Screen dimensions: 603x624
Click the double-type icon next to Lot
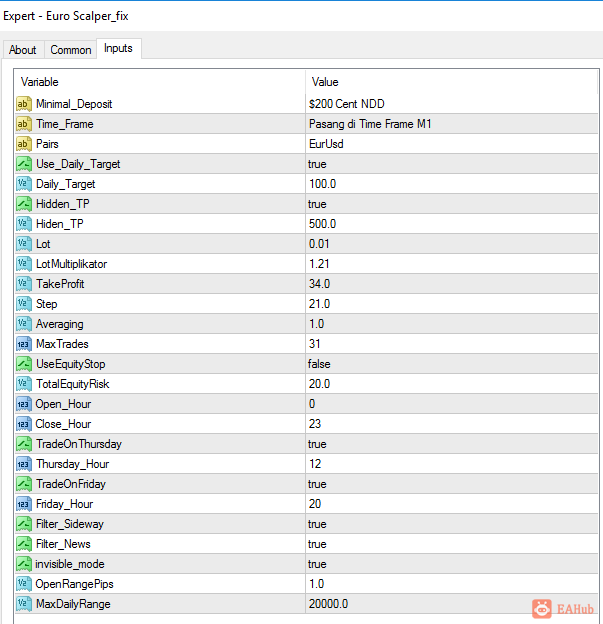pyautogui.click(x=23, y=244)
